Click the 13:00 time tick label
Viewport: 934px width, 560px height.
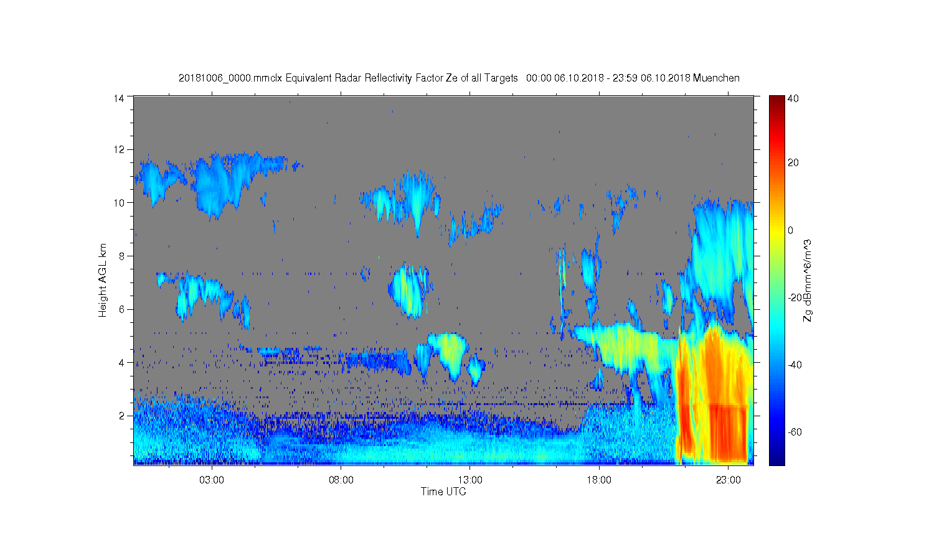click(x=470, y=480)
